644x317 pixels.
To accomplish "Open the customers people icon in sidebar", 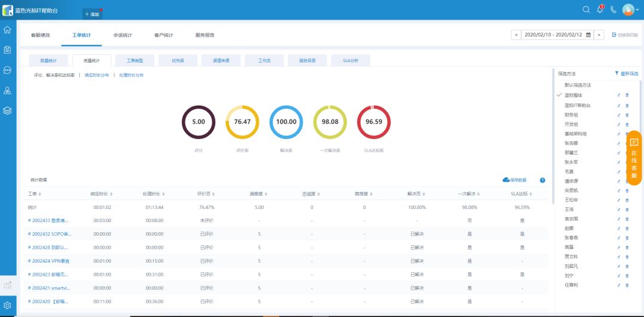I will coord(7,91).
